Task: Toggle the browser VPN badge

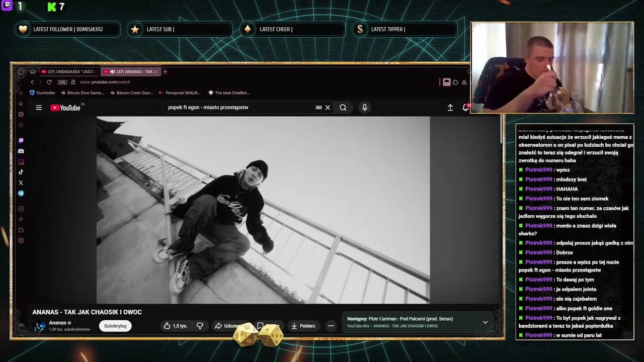Action: coord(62,82)
